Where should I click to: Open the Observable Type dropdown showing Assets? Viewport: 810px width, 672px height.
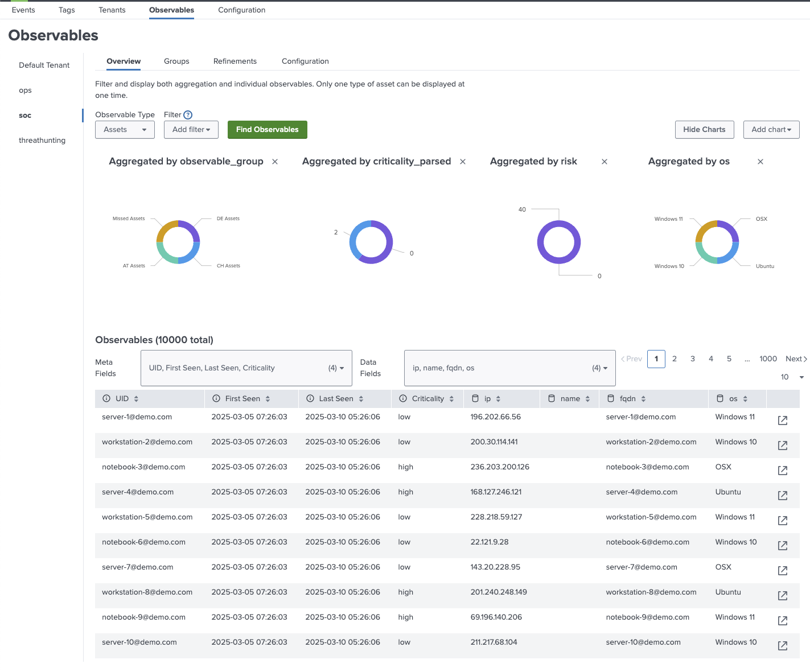click(x=125, y=129)
